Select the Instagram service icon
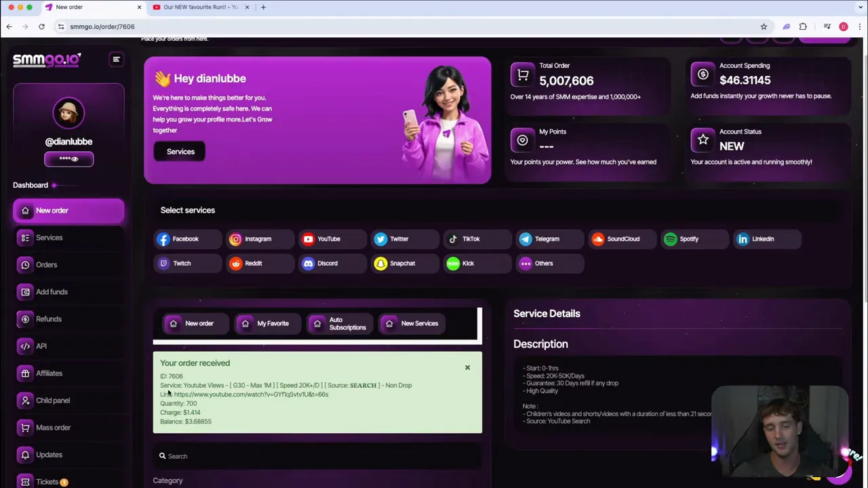The height and width of the screenshot is (488, 868). pyautogui.click(x=235, y=239)
